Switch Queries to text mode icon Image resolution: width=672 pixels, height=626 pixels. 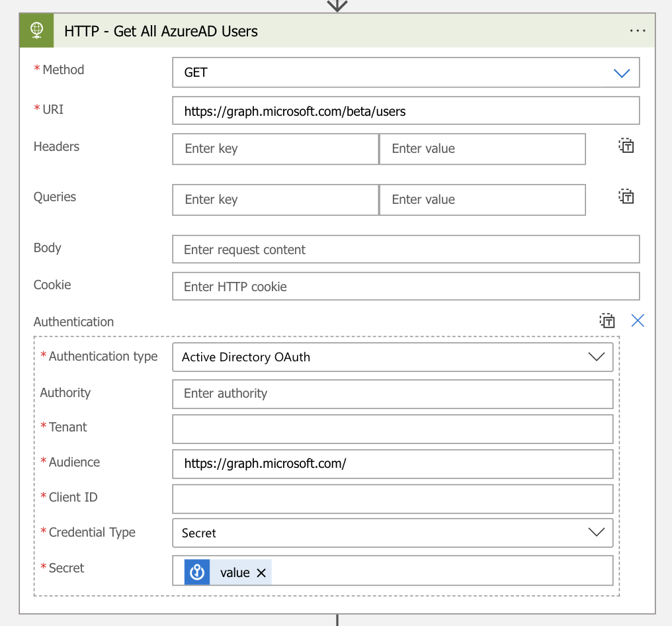[x=626, y=197]
